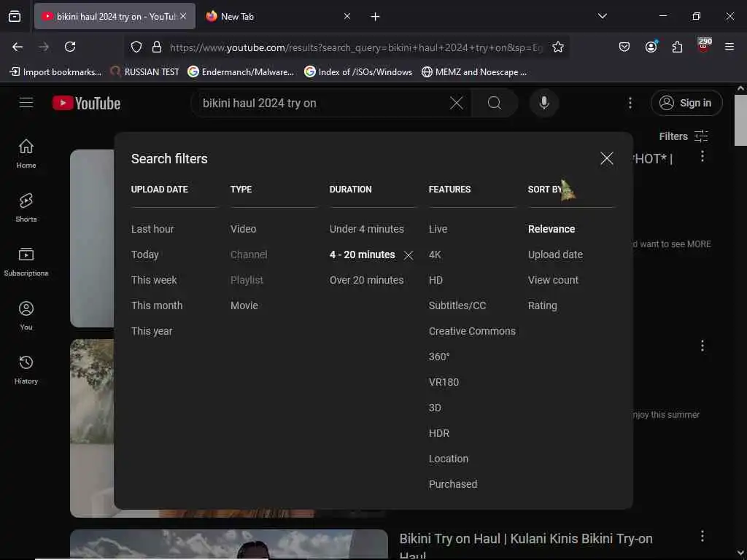Reload the current page

[70, 47]
